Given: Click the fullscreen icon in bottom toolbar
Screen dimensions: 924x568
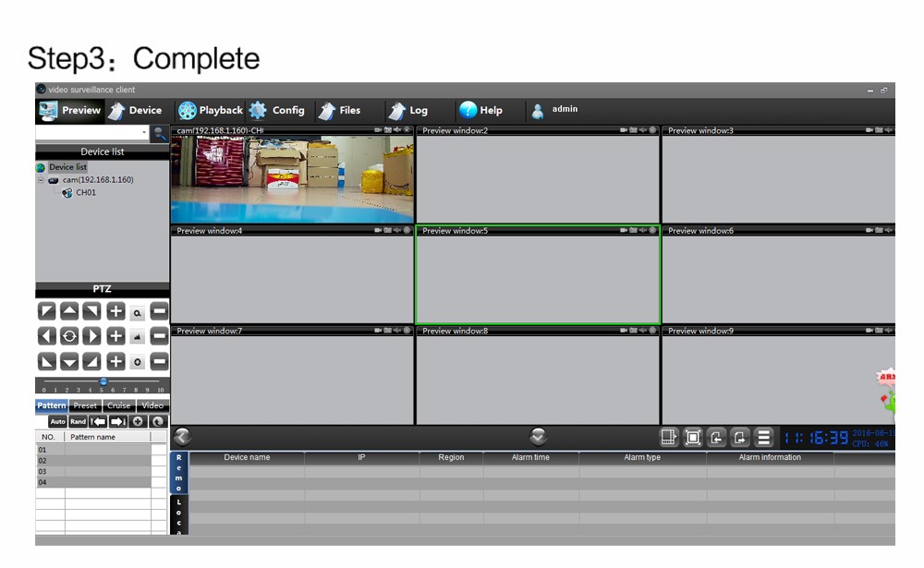Looking at the screenshot, I should pyautogui.click(x=693, y=438).
